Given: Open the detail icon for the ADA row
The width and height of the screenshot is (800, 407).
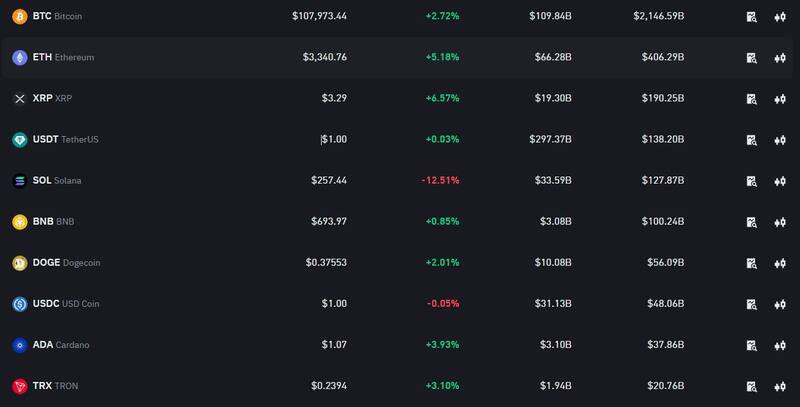Looking at the screenshot, I should 751,345.
